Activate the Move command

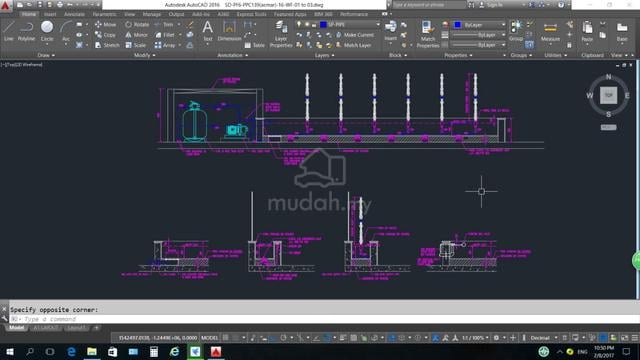tap(106, 24)
